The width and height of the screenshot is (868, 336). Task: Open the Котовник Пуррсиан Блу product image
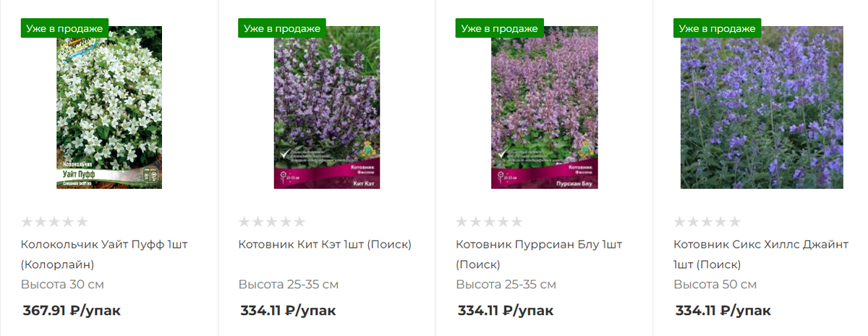544,109
